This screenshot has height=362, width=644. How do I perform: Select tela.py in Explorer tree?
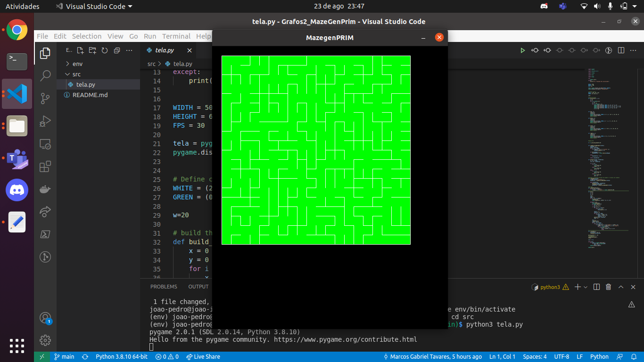(98, 84)
